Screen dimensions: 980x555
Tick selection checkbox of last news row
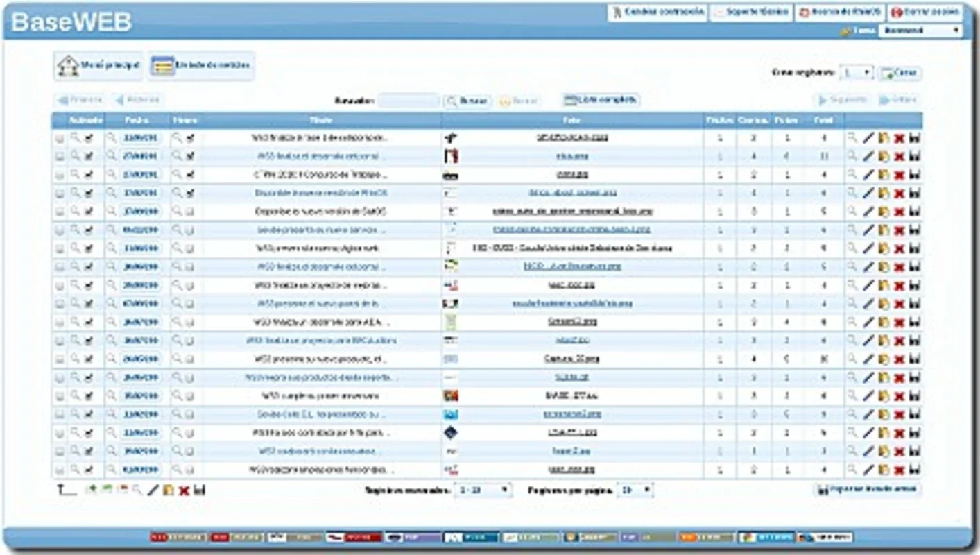(60, 470)
